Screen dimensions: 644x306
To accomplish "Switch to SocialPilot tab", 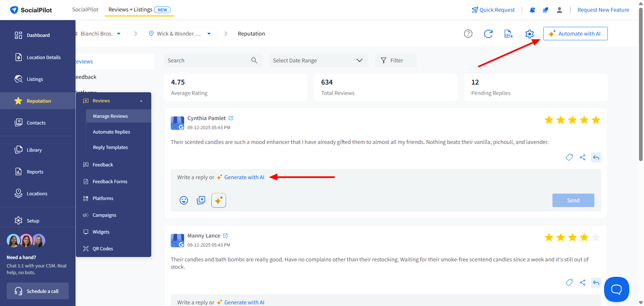I will click(x=85, y=9).
